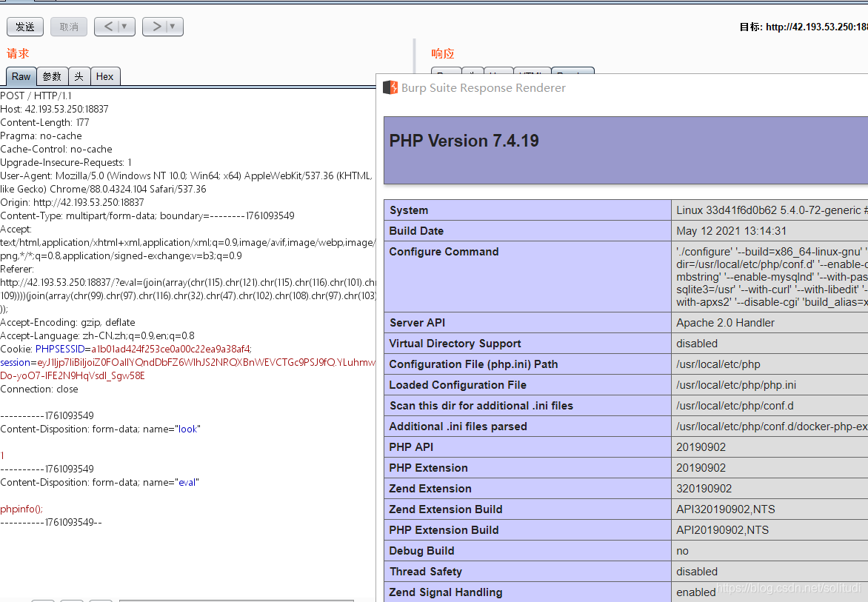Click 'Scan this dir for additional .ini files'

[x=481, y=406]
